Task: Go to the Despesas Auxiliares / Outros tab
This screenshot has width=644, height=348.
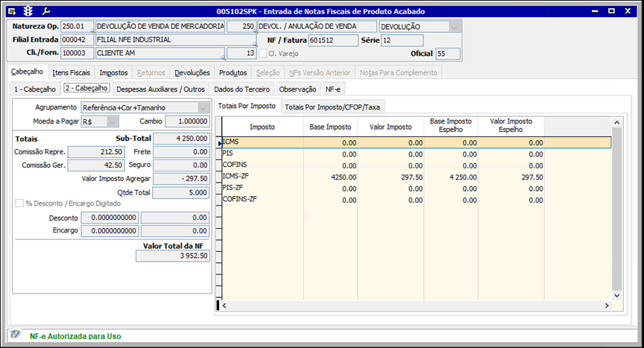Action: pyautogui.click(x=160, y=89)
